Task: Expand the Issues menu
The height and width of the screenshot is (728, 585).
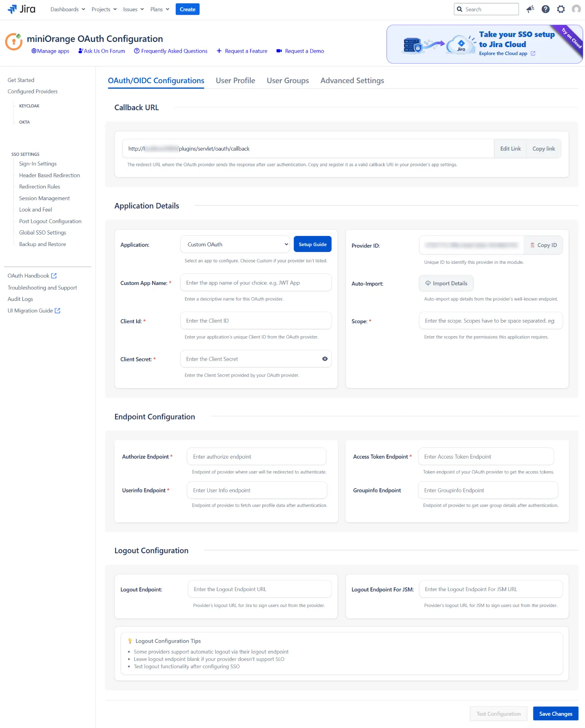Action: (134, 9)
